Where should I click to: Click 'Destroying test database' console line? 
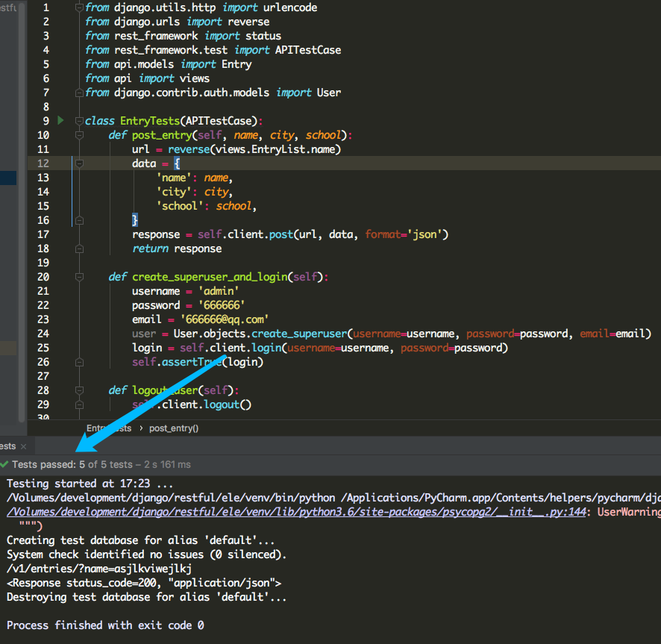pyautogui.click(x=146, y=597)
